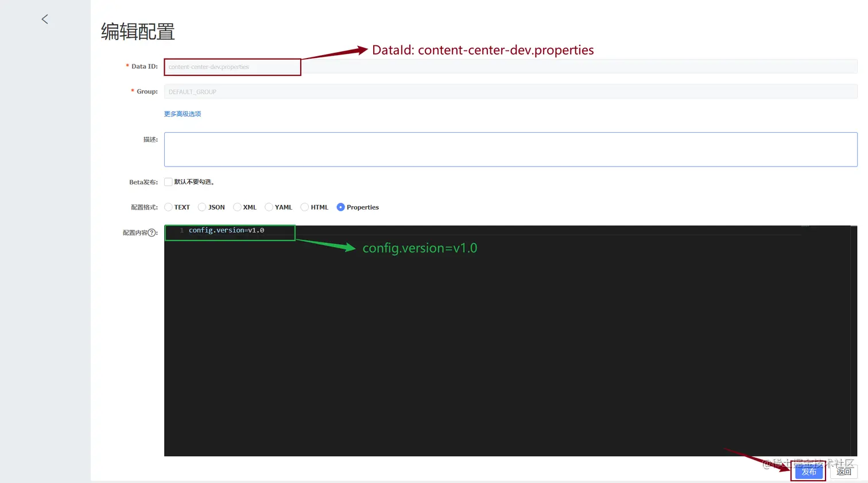Image resolution: width=868 pixels, height=483 pixels.
Task: Go back using the left chevron icon
Action: click(x=45, y=19)
